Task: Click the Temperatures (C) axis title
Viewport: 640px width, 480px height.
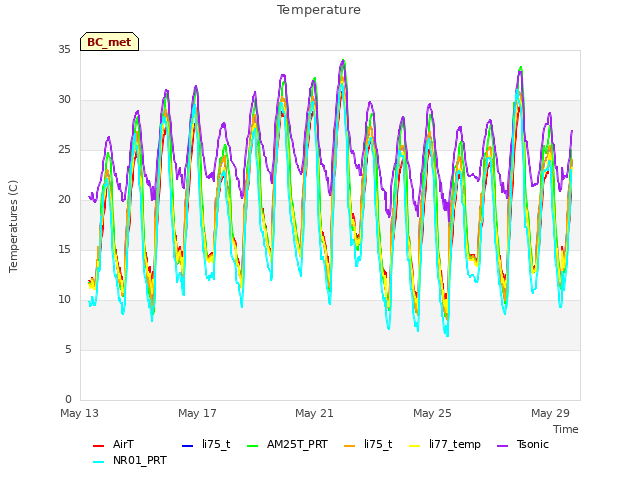Action: click(13, 226)
